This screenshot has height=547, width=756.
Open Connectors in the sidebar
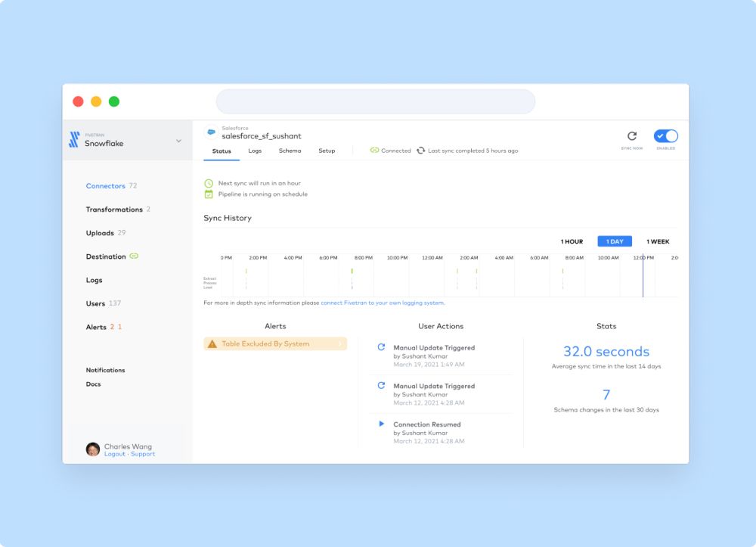click(106, 185)
